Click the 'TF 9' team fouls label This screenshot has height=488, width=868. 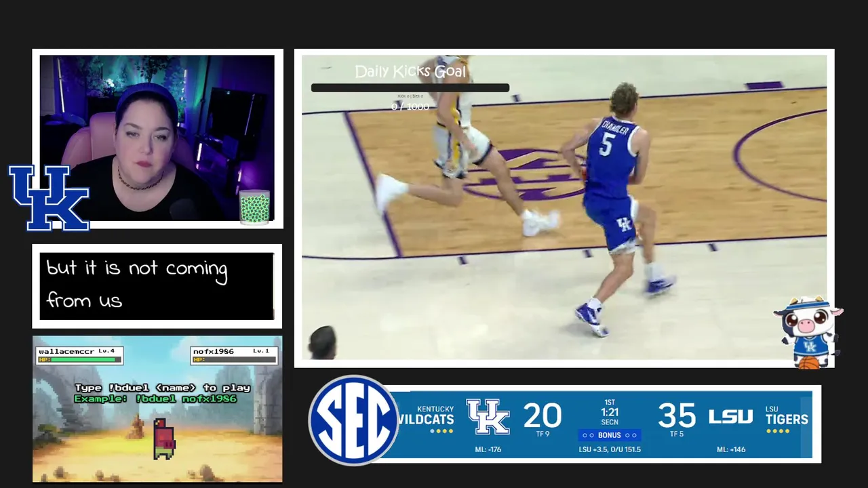point(542,434)
